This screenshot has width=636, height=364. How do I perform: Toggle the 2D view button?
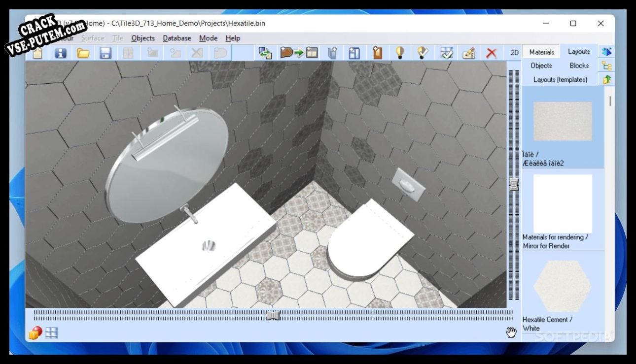[x=514, y=53]
